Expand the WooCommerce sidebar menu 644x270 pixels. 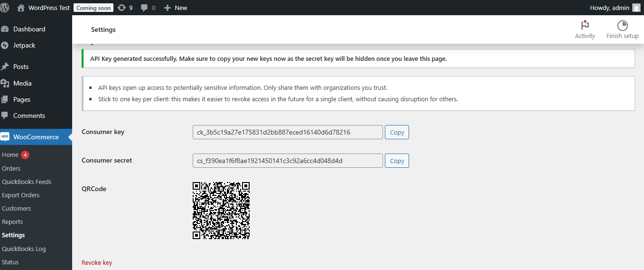[x=36, y=137]
